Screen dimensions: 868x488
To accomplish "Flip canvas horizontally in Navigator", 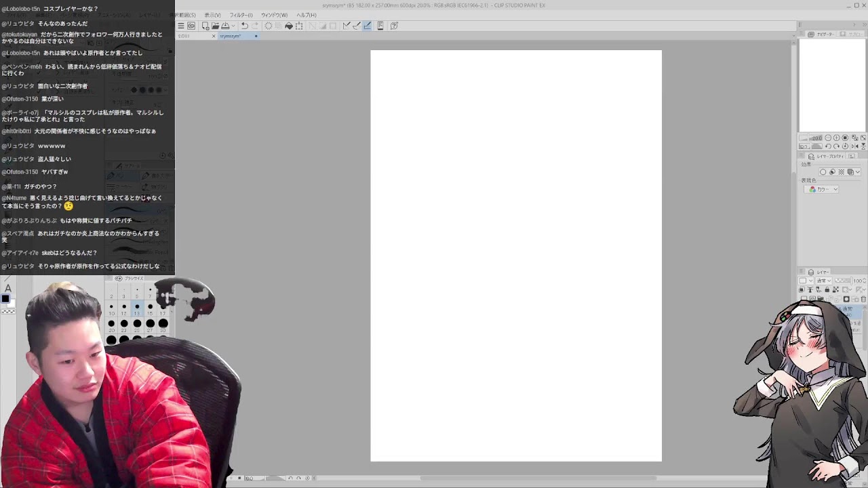I will pos(854,146).
